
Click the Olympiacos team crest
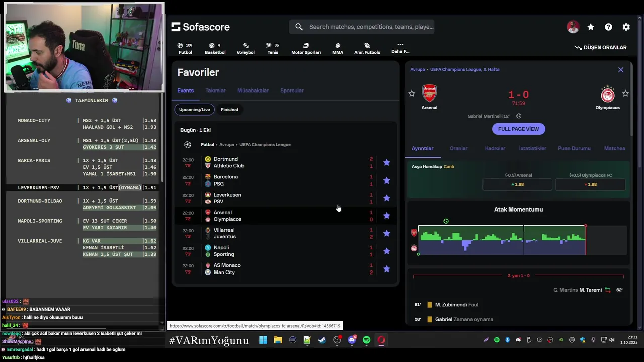coord(608,94)
